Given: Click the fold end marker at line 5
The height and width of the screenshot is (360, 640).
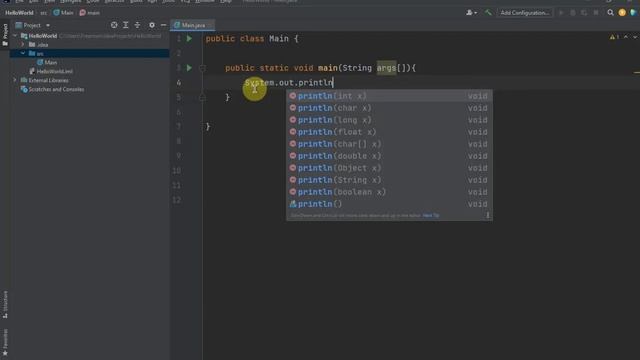Looking at the screenshot, I should click(202, 98).
